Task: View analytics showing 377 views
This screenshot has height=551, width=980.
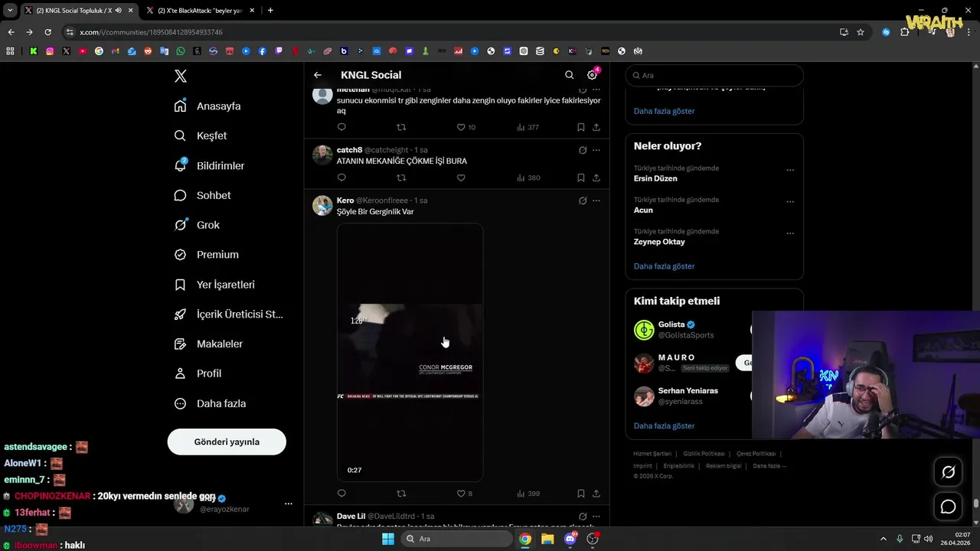Action: click(x=528, y=127)
